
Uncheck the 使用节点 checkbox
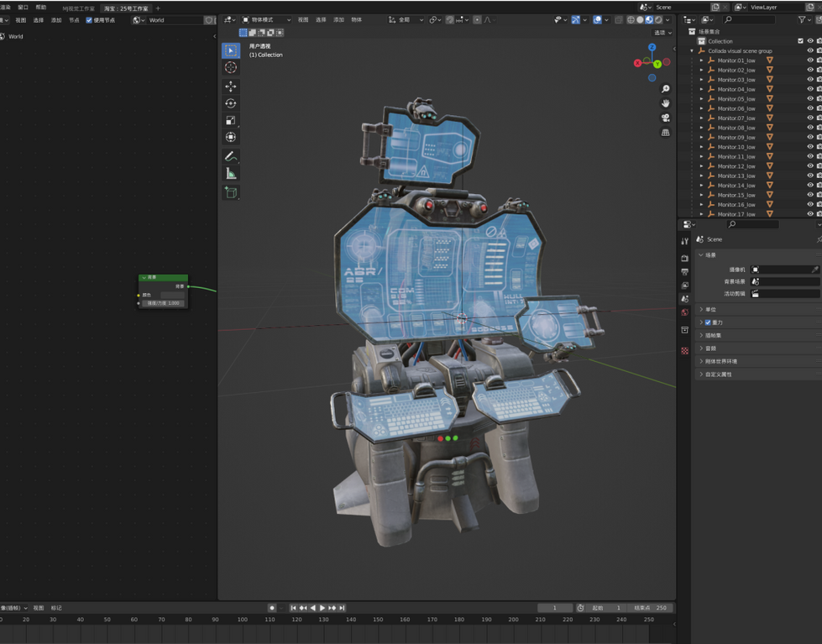pos(89,20)
